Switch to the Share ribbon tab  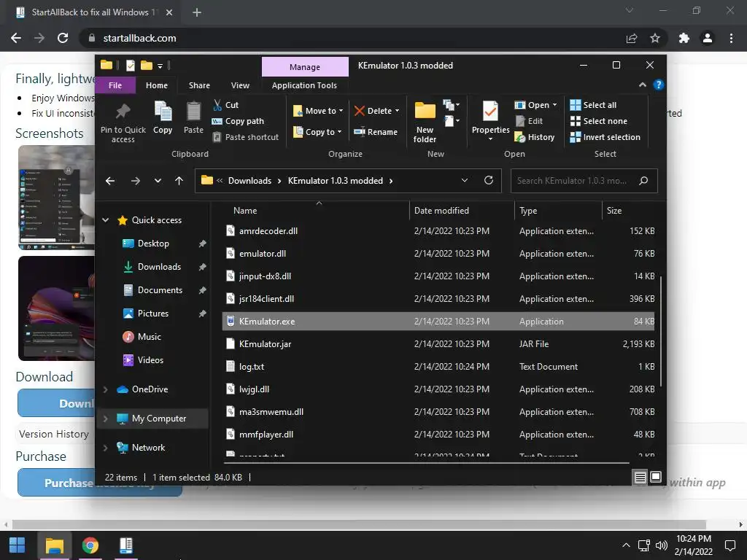click(x=199, y=85)
